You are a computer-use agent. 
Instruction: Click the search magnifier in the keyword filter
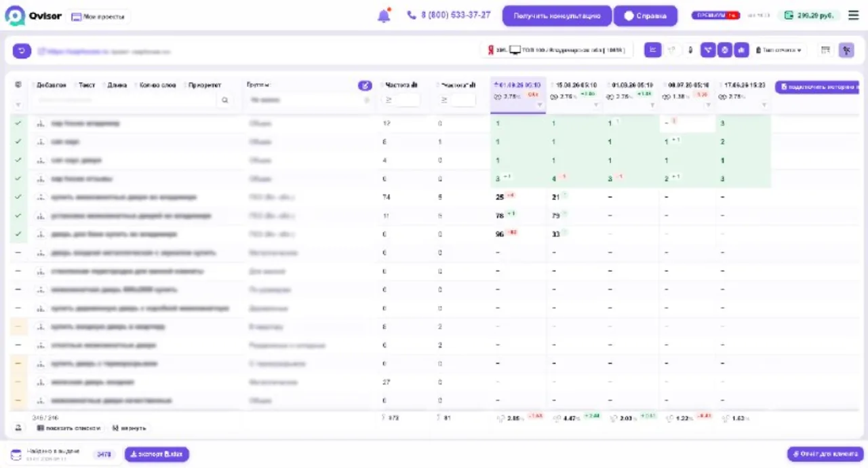[224, 100]
